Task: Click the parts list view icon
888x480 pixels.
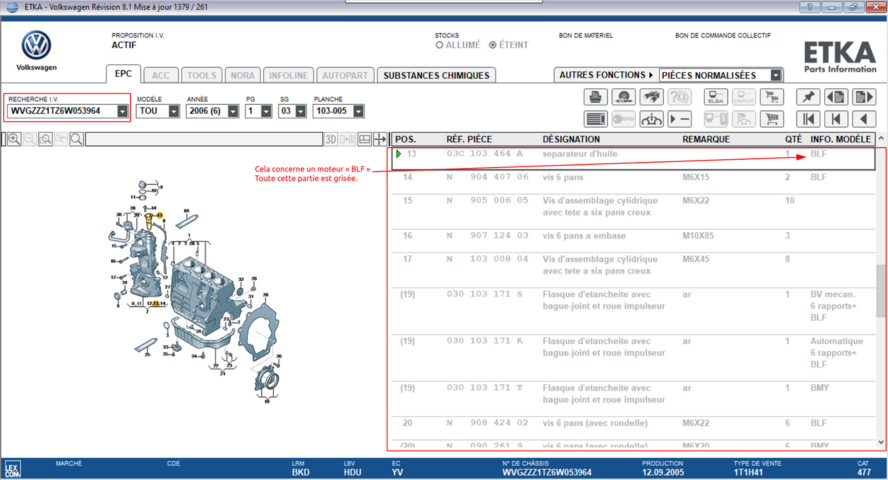Action: (x=595, y=119)
